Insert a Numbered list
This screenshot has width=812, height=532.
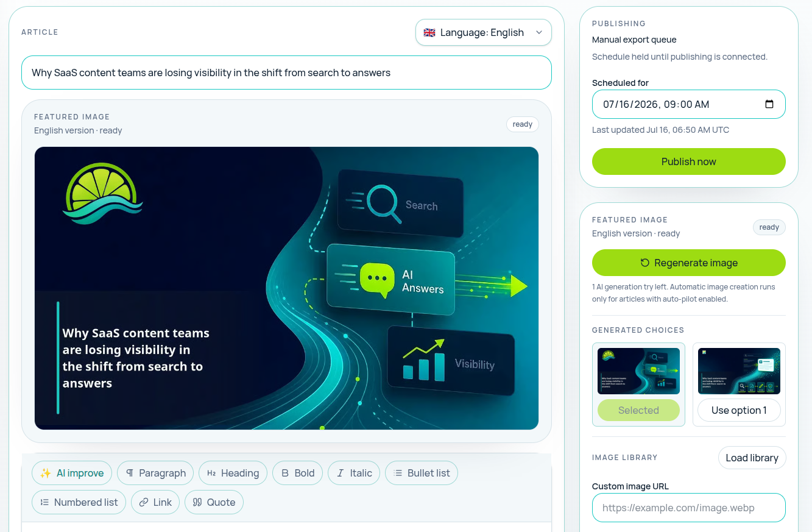(x=79, y=502)
